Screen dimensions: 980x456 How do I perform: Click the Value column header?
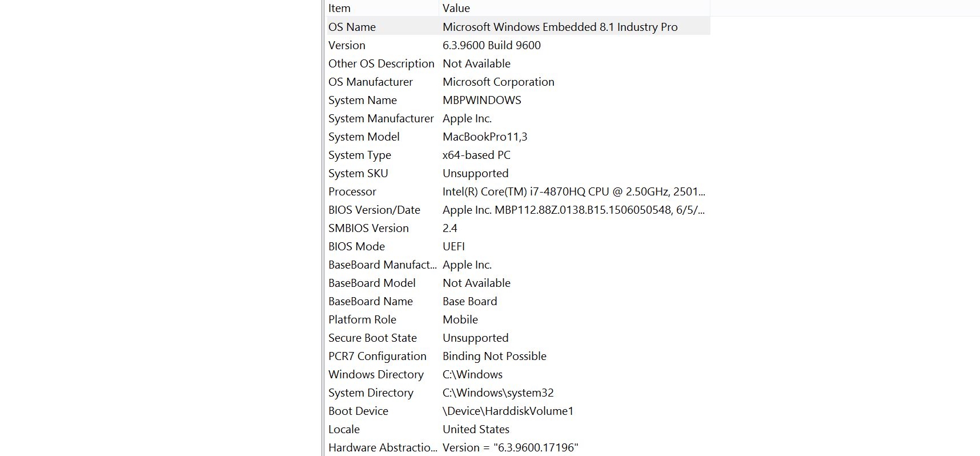[x=575, y=8]
